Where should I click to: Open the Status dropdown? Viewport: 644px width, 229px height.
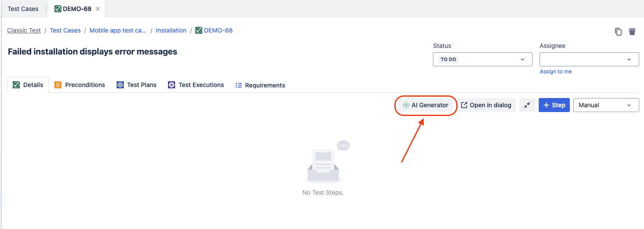coord(482,59)
